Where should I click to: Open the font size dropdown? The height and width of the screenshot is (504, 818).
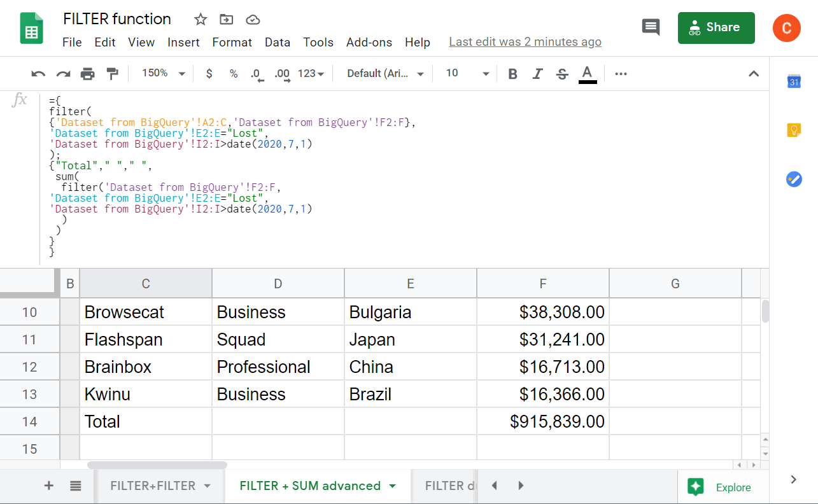click(x=465, y=73)
